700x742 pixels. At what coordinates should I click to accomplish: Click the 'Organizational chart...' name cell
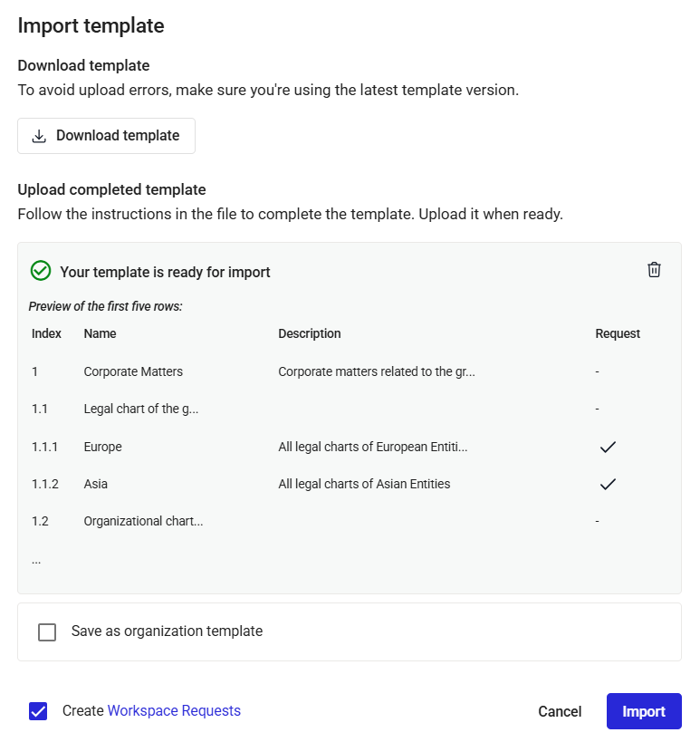(x=143, y=521)
